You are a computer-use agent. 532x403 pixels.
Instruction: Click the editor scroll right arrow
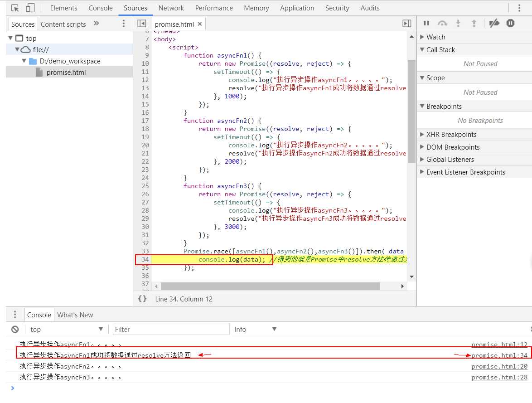tap(402, 286)
